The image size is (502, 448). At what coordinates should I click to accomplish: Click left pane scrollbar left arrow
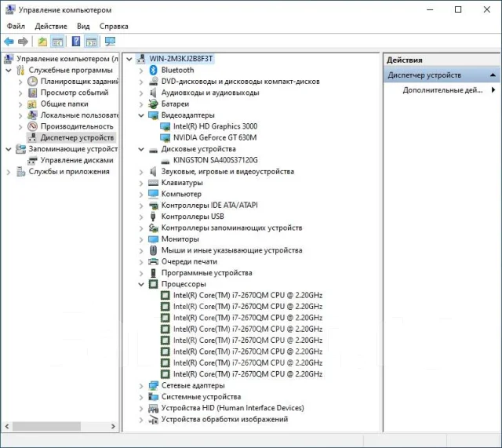[7, 427]
